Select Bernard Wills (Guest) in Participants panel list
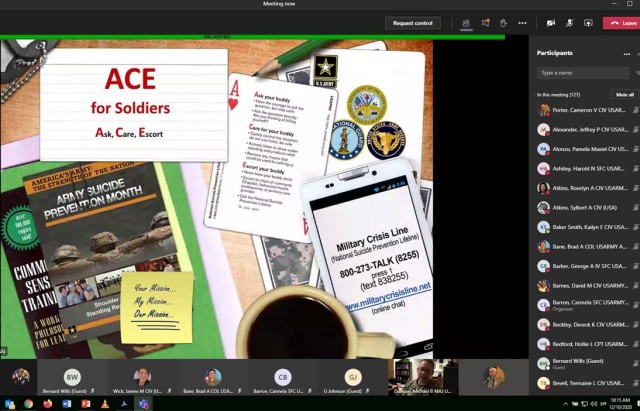Screen dimensions: 640x411 588,363
